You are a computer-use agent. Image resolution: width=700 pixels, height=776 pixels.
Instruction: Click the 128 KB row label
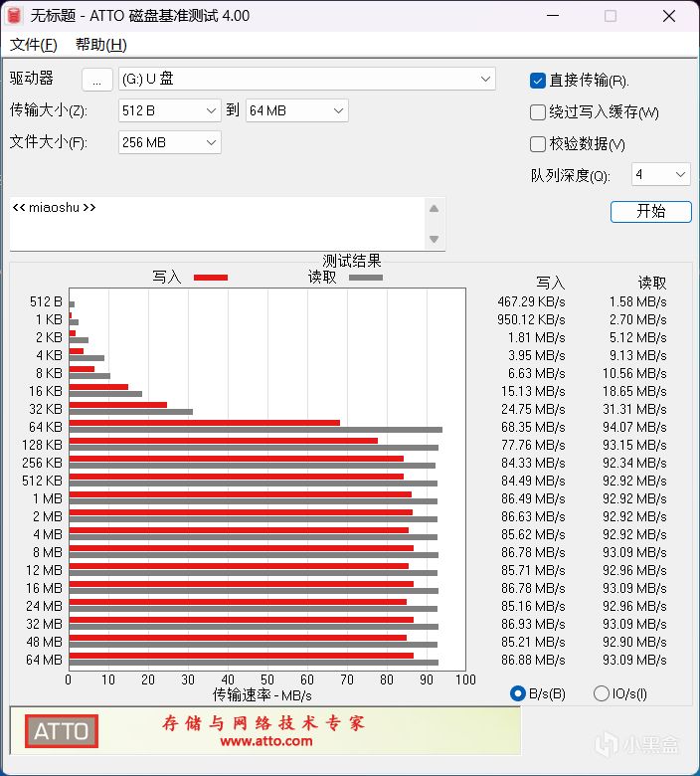(x=42, y=445)
